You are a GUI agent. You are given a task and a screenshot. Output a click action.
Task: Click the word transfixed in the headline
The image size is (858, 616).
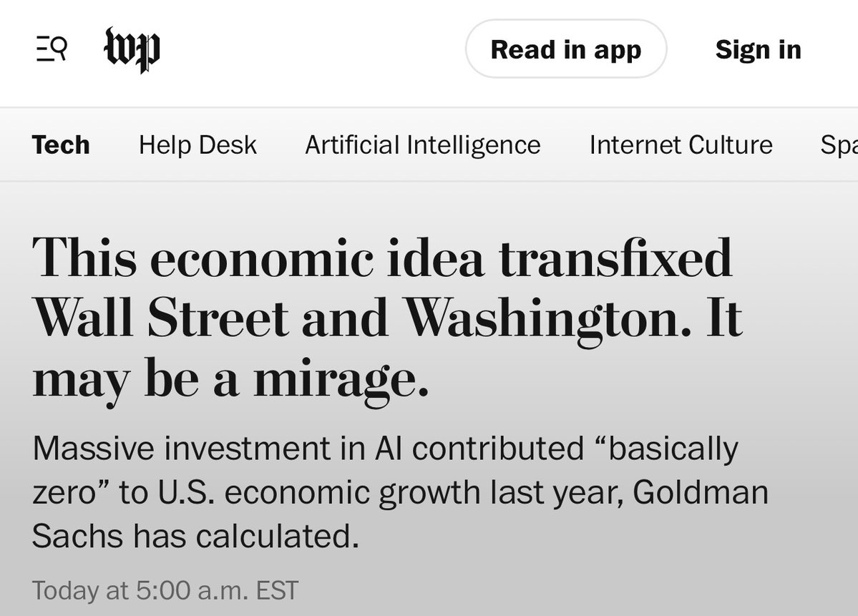(615, 258)
